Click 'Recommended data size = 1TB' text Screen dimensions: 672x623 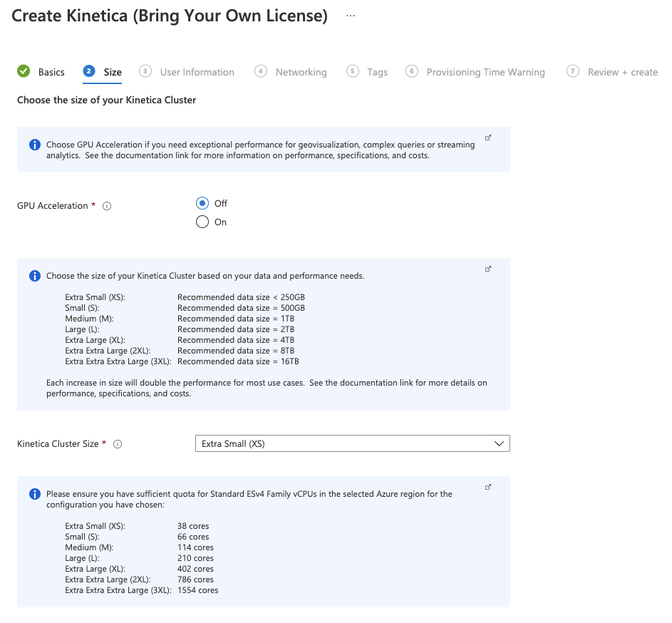tap(236, 319)
